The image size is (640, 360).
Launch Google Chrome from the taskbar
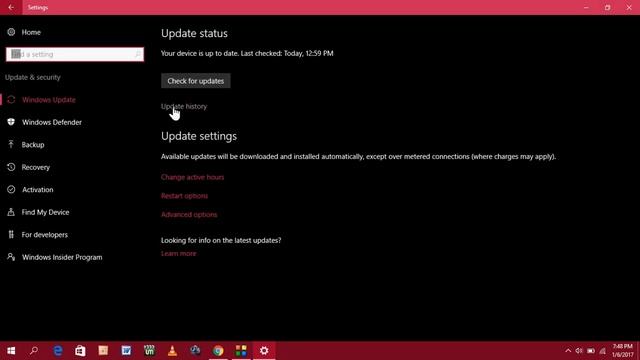click(218, 351)
